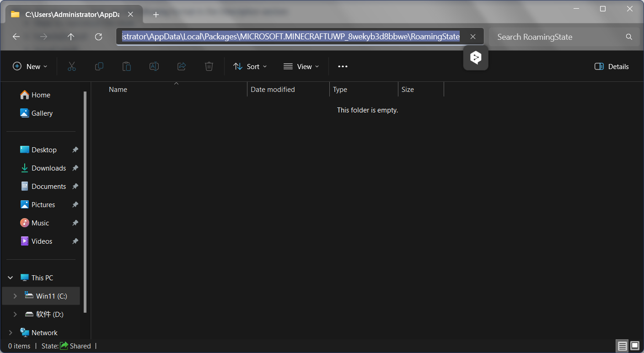
Task: Open a new File Explorer tab
Action: [156, 15]
